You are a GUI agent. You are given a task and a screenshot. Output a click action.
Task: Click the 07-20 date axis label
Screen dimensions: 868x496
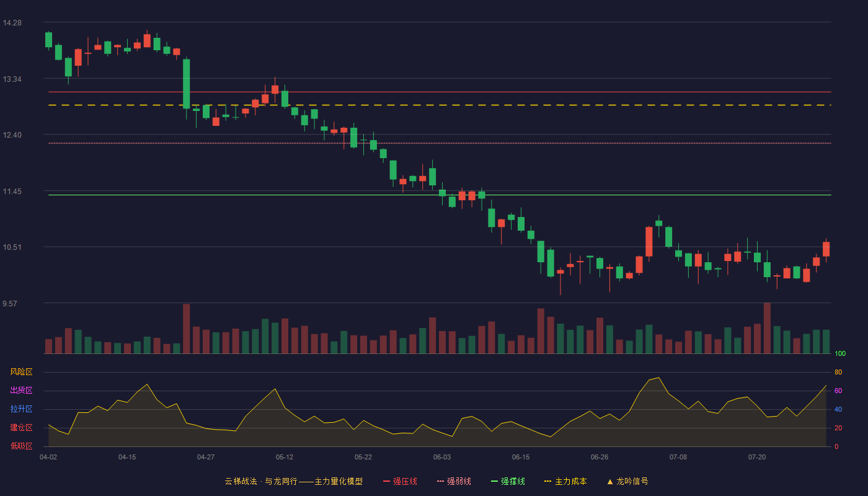[x=757, y=457]
